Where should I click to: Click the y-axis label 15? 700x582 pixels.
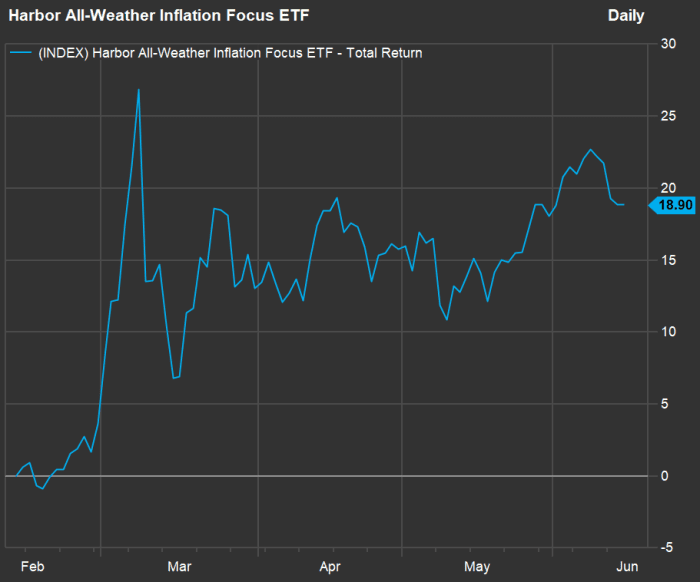(668, 260)
